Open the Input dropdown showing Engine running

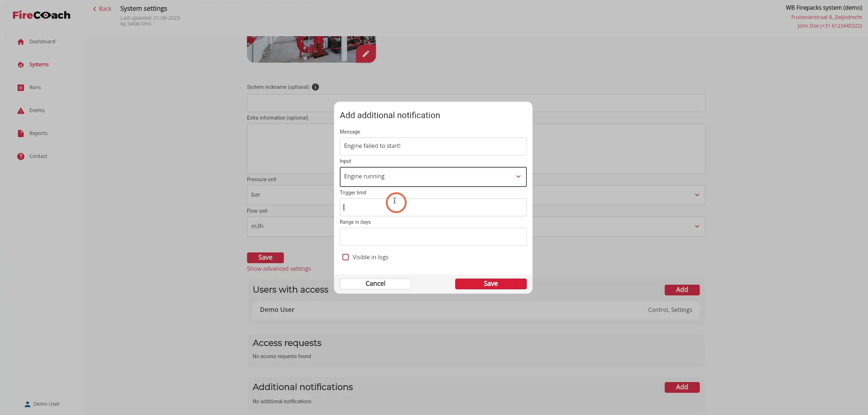[x=433, y=177]
